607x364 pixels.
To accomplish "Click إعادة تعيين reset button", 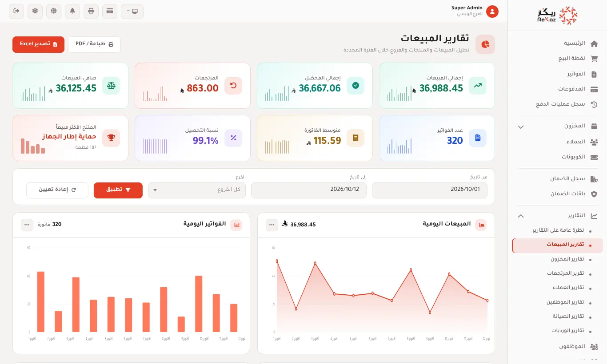I will click(57, 190).
